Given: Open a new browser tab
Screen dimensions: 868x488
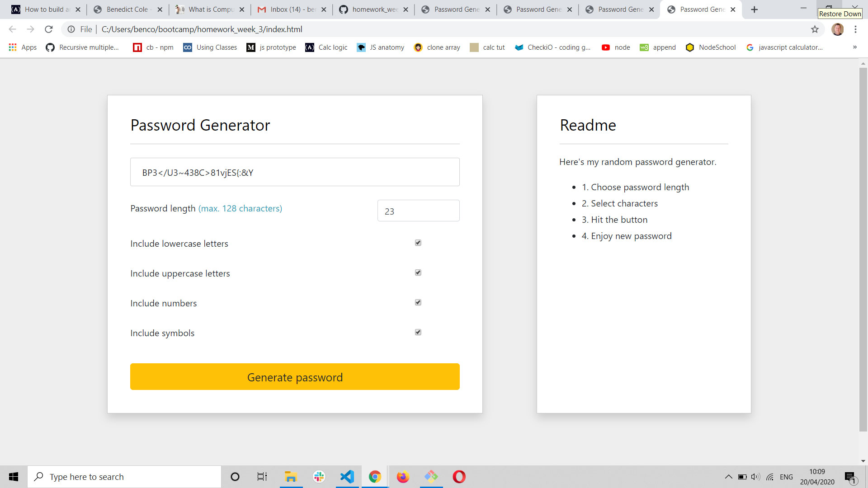Looking at the screenshot, I should (x=754, y=9).
